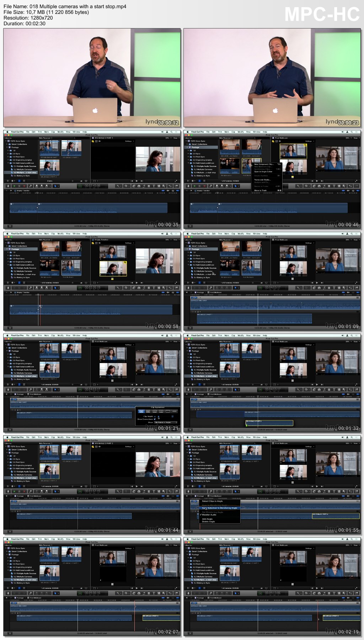364x640 pixels.
Task: Collapse '5.0 Additional workflows' triangle in 00:00:46 frame
Action: click(x=189, y=163)
